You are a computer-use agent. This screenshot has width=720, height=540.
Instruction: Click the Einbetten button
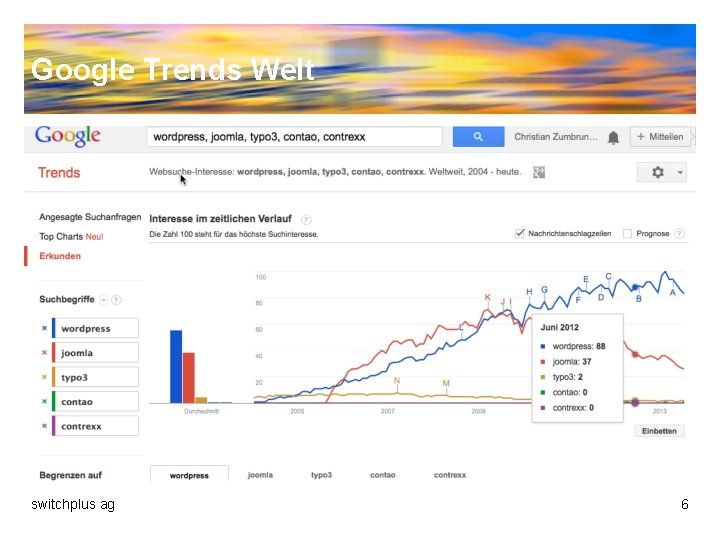(x=660, y=431)
